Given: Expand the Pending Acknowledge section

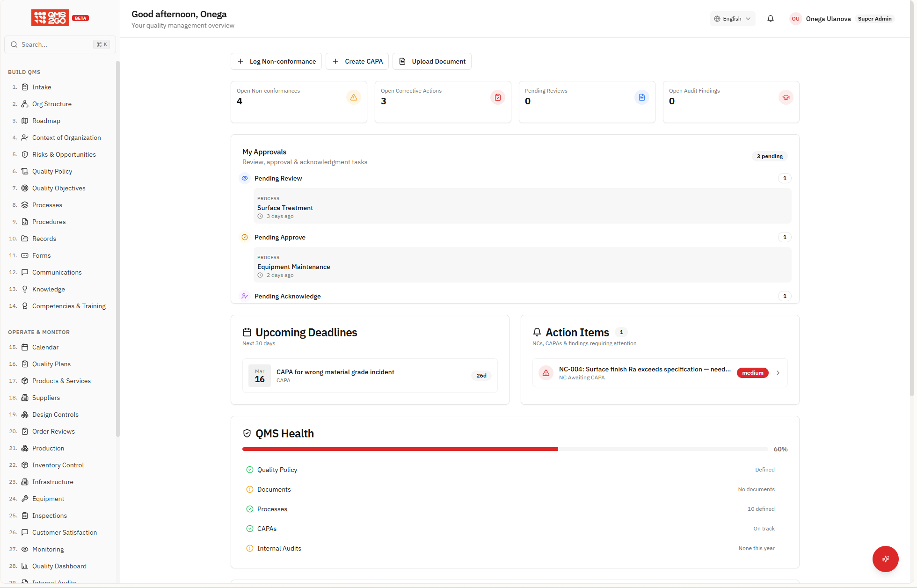Looking at the screenshot, I should point(287,296).
